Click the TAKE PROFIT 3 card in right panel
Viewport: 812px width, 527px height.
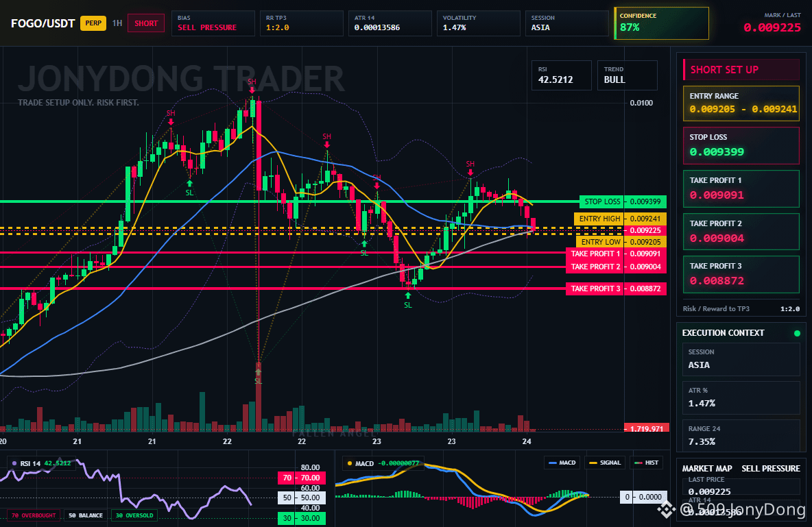click(x=741, y=274)
